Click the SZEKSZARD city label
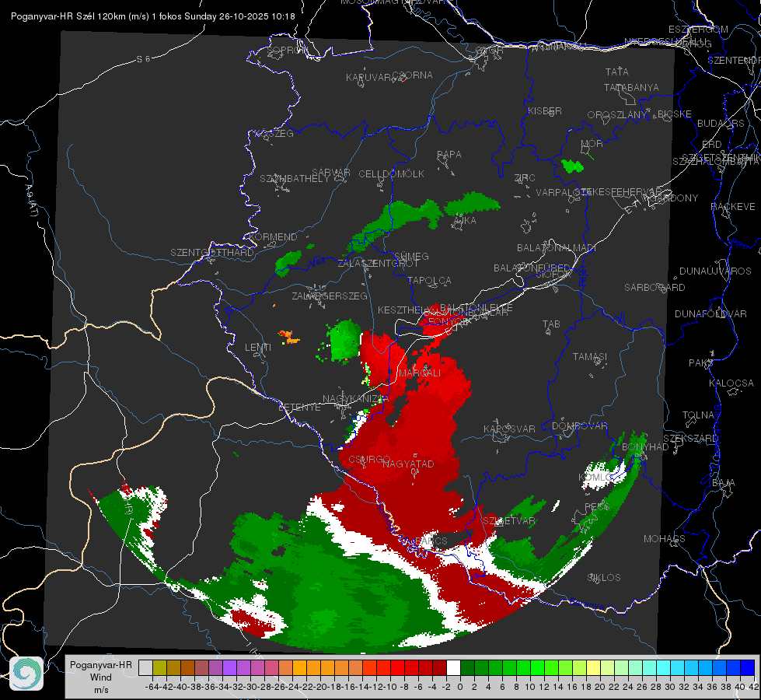Screen dimensions: 761x700 [690, 439]
